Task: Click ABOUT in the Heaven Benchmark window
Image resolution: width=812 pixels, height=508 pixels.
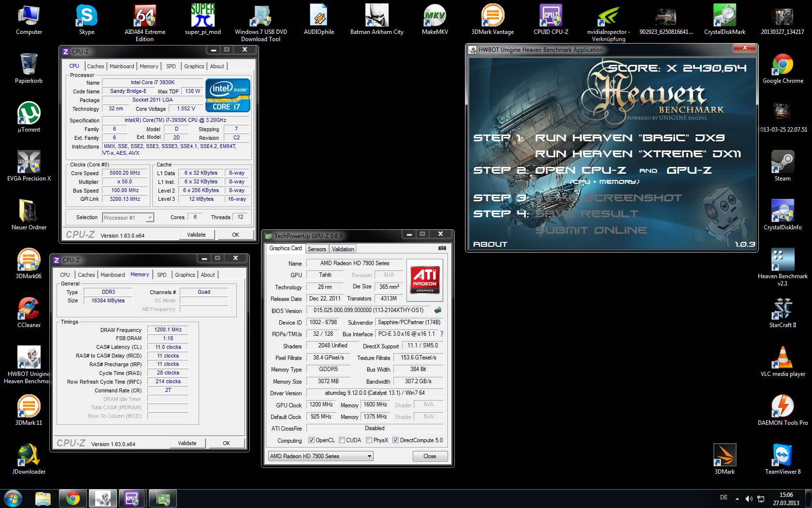Action: pos(490,244)
